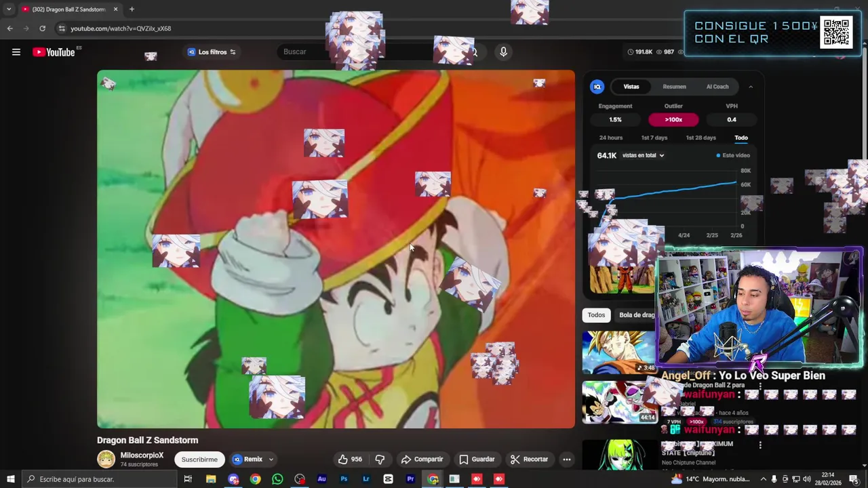Show hidden system tray icons chevron

tap(763, 479)
